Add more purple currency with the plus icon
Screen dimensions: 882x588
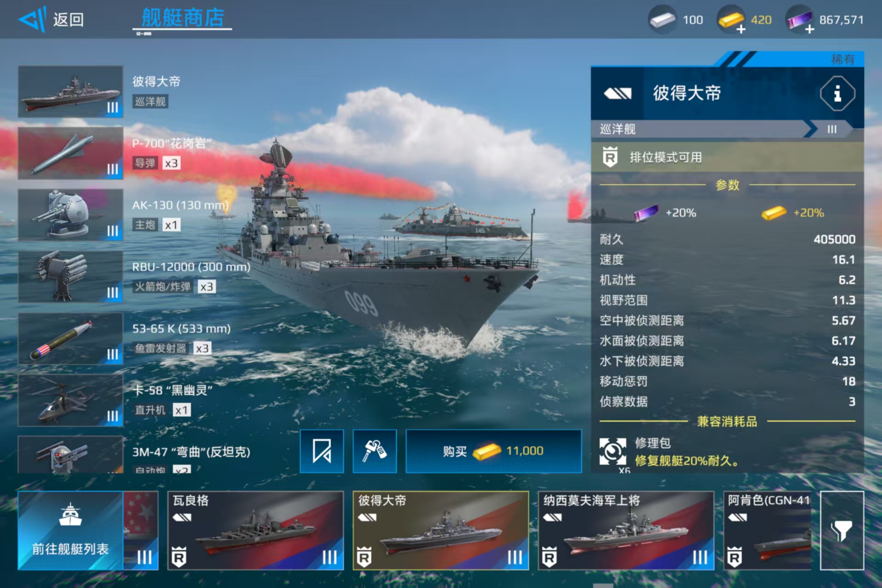coord(810,30)
